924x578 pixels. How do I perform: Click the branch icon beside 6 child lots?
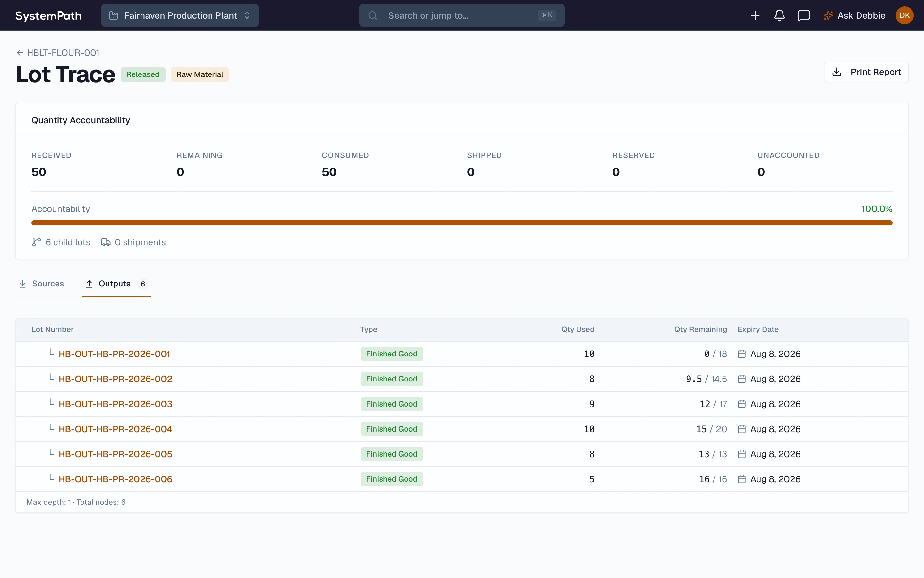(x=36, y=242)
